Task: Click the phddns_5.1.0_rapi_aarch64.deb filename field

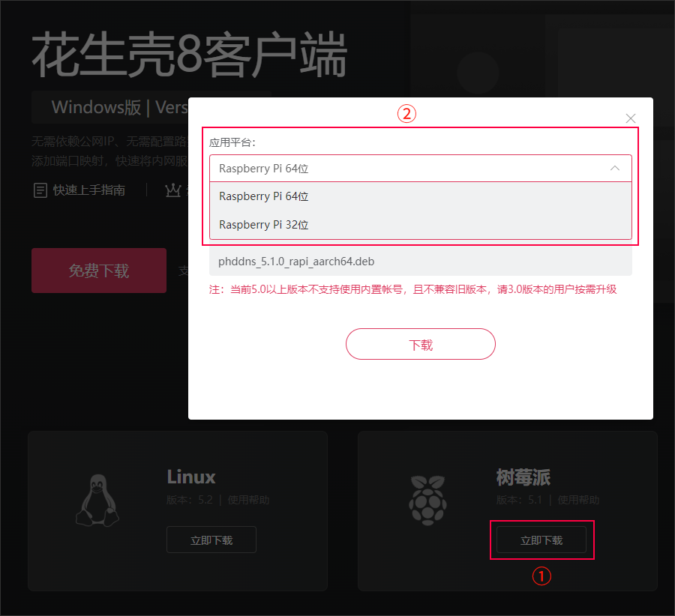Action: click(x=421, y=261)
